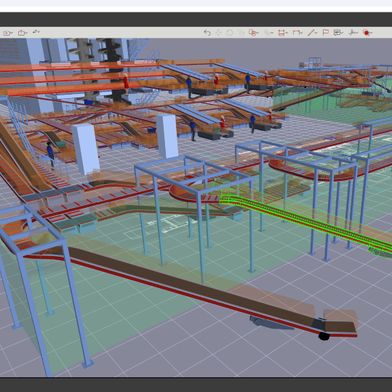Select the right white pillar in the scene

pos(167,136)
